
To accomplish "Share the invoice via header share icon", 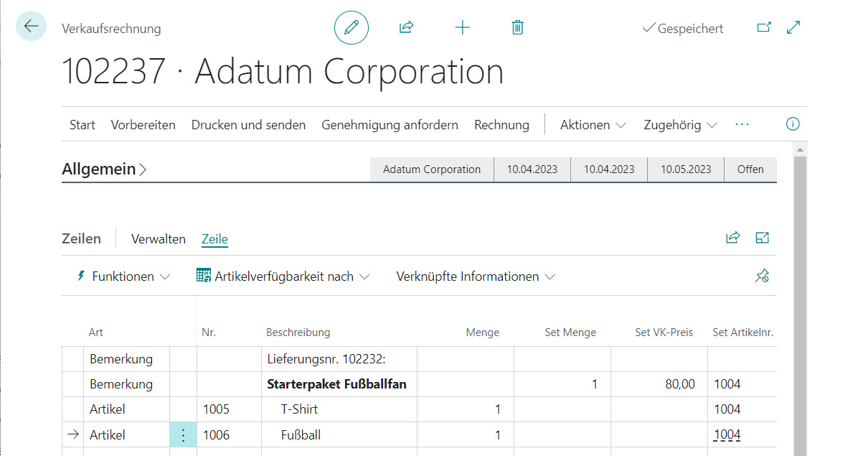I will point(407,27).
